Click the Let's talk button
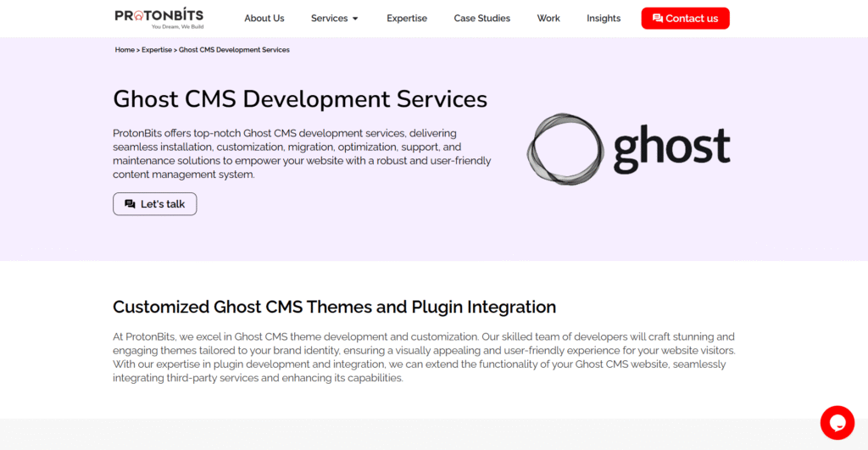 (x=155, y=203)
